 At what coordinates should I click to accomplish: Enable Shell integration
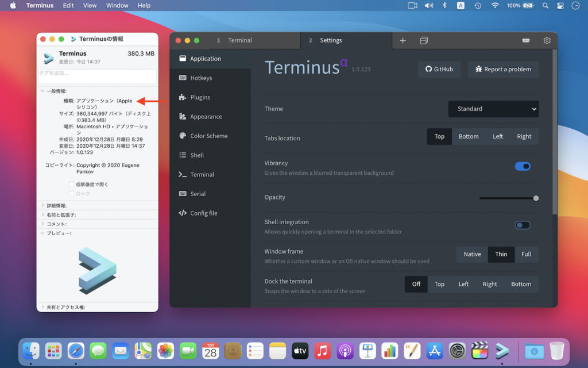click(x=523, y=225)
